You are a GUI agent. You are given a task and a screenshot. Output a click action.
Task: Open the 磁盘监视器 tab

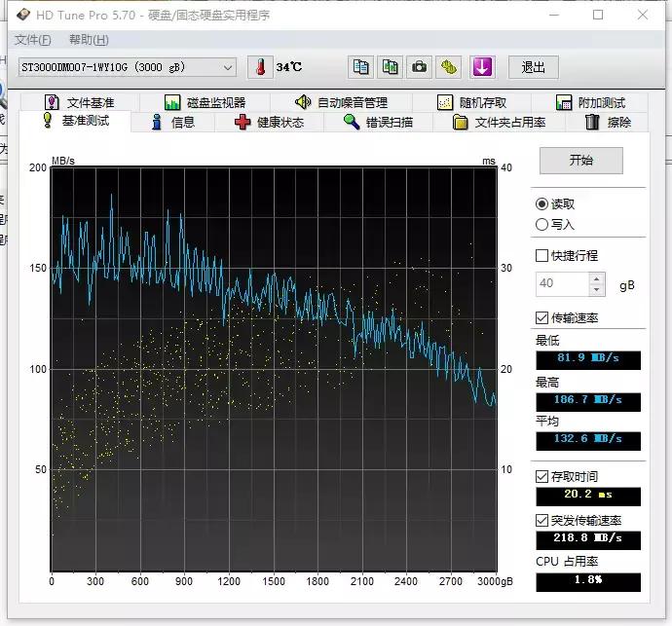tap(205, 102)
